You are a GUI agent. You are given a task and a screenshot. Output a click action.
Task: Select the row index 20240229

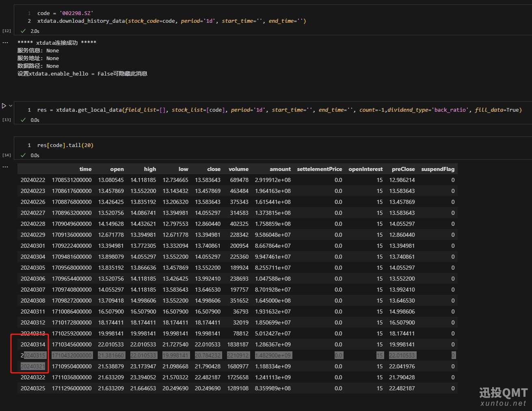[33, 235]
